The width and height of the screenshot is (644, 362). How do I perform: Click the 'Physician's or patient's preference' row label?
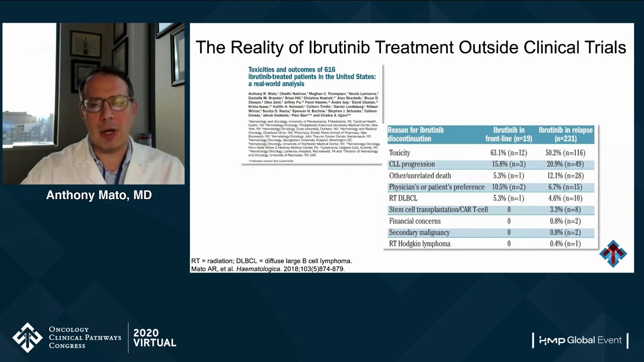pos(437,187)
